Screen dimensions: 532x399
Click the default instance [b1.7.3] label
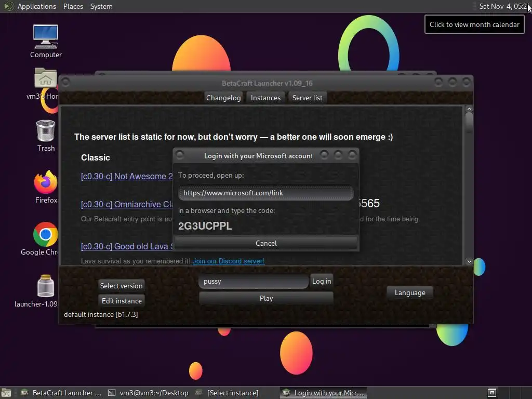tap(101, 314)
